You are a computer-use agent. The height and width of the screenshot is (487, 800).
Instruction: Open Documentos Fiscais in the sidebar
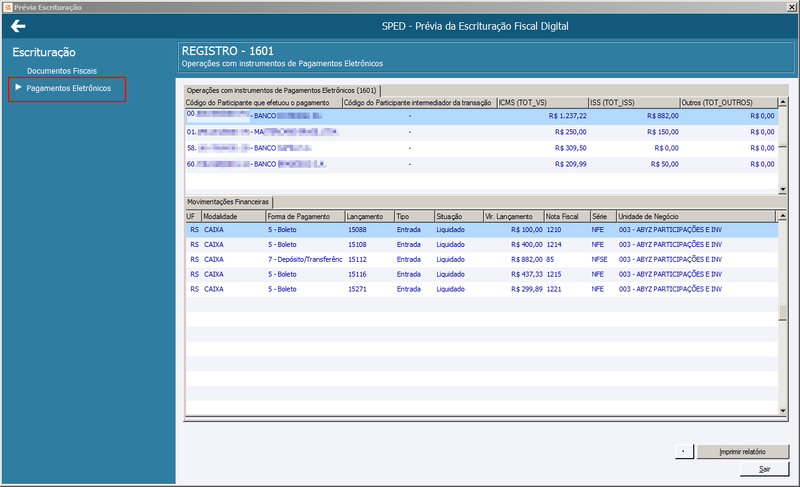(x=62, y=71)
